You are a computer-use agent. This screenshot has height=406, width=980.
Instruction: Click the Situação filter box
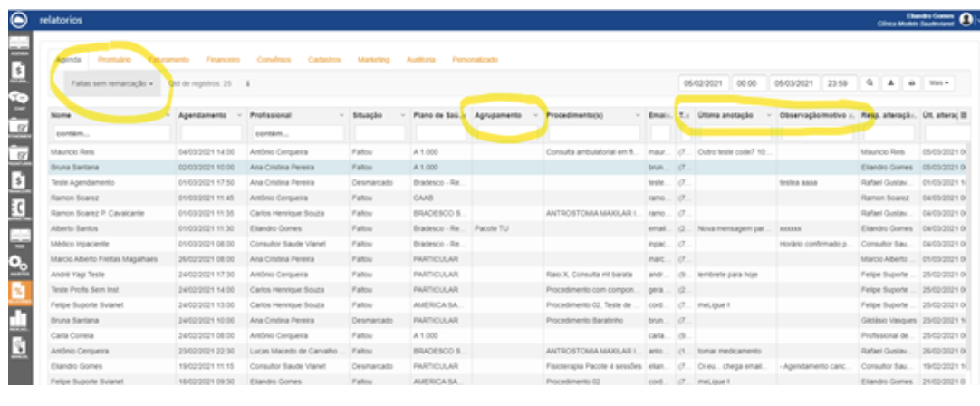(x=380, y=133)
